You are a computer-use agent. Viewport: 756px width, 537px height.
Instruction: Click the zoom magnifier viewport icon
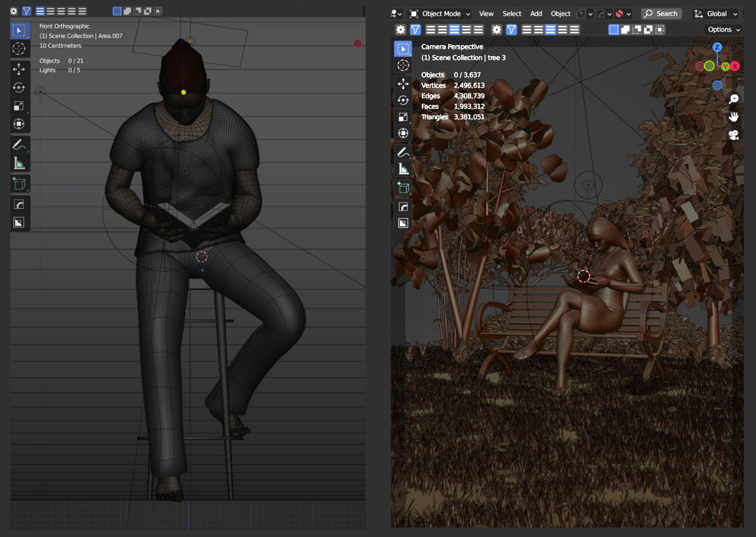(x=733, y=99)
